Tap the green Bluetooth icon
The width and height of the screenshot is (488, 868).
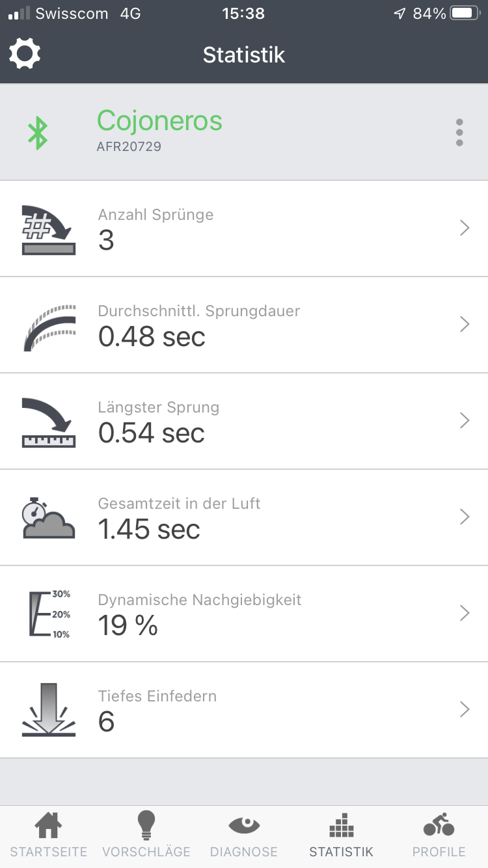click(38, 132)
